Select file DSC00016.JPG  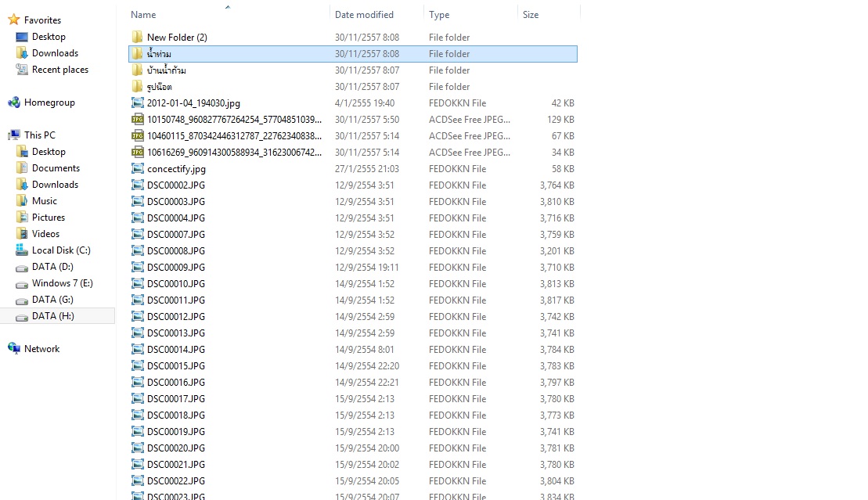[x=353, y=382]
